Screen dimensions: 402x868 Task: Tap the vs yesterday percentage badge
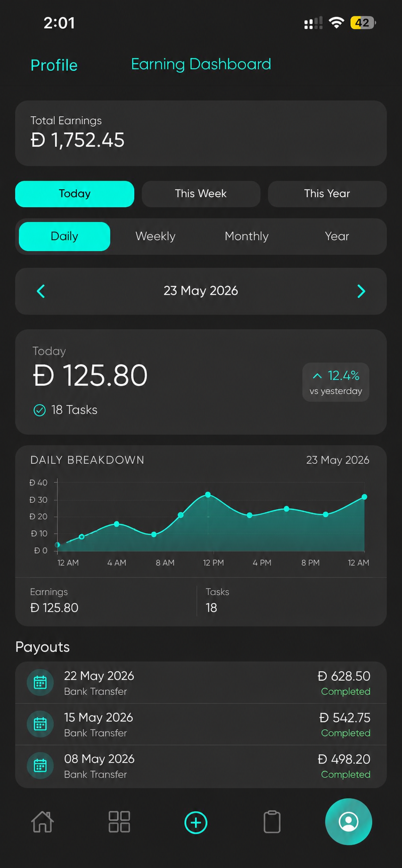click(x=336, y=382)
